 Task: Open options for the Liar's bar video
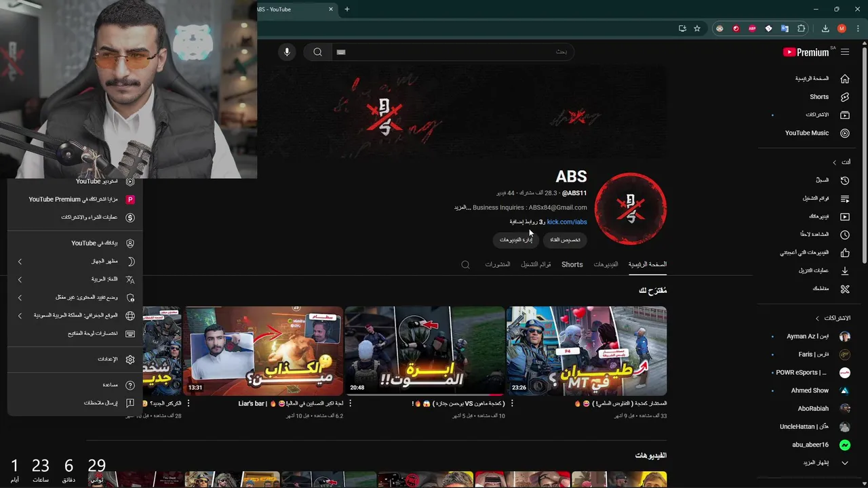point(189,403)
